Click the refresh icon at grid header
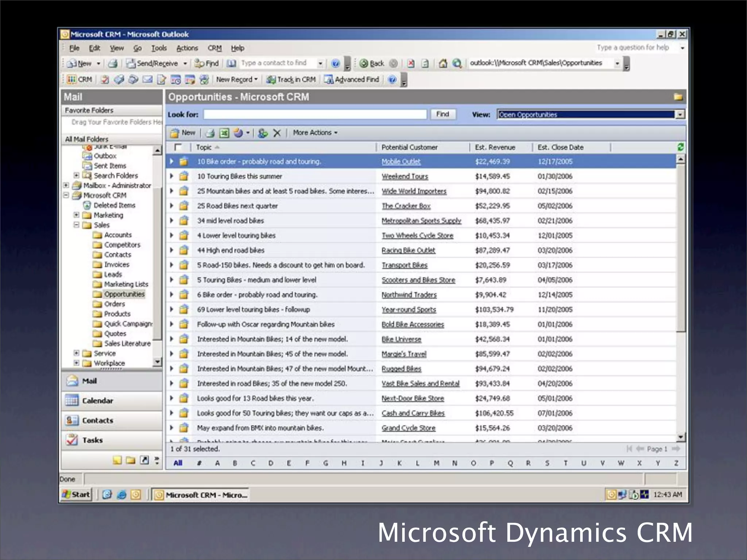Screen dimensions: 747x560 pyautogui.click(x=680, y=147)
